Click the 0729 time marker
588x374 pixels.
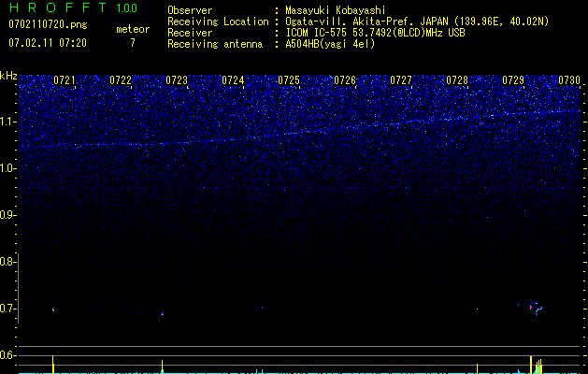513,80
